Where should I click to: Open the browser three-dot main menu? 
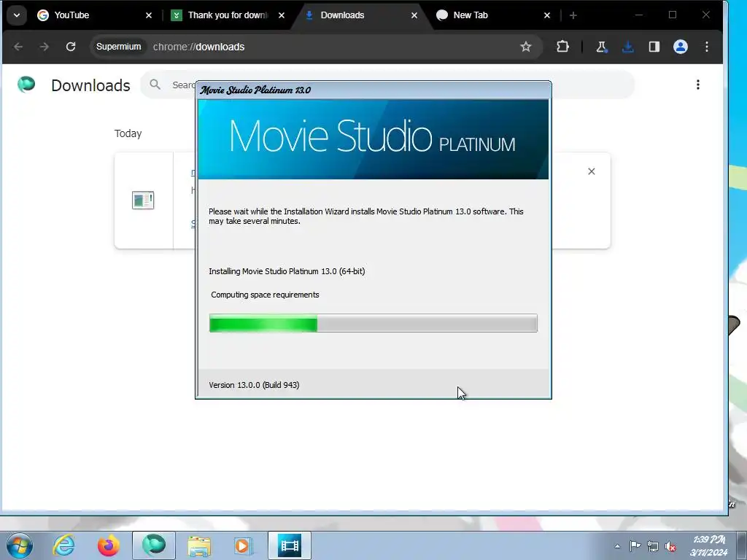coord(707,47)
